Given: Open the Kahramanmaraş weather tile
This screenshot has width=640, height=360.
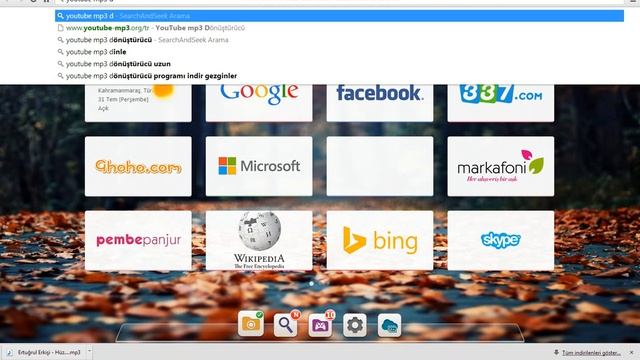Looking at the screenshot, I should coord(138,103).
